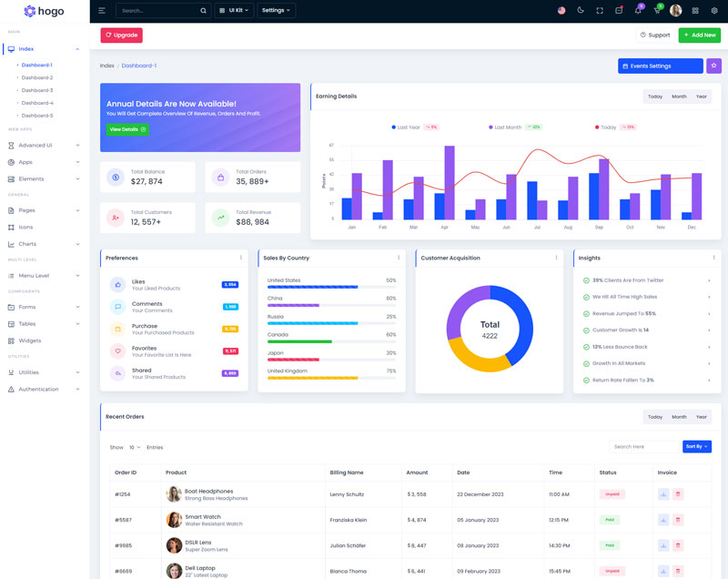Click the settings gear icon in header
Image resolution: width=728 pixels, height=579 pixels.
714,11
